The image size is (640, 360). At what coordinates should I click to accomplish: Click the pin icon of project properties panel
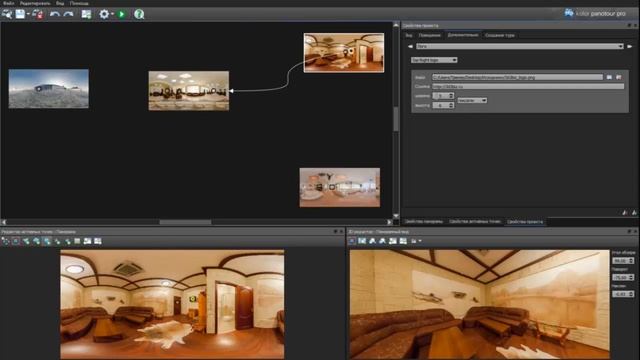(629, 25)
